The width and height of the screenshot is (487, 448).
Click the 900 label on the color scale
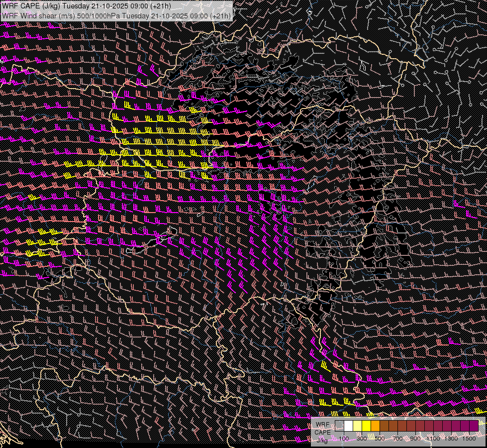click(x=415, y=439)
